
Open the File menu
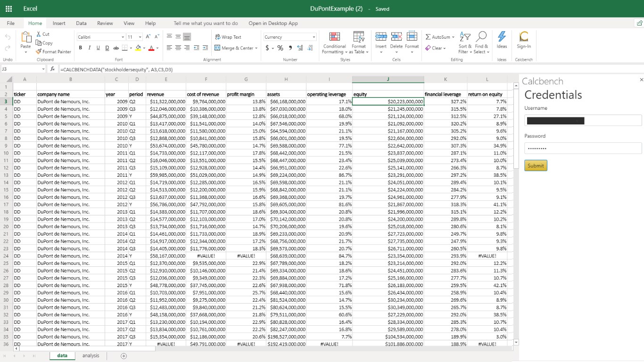click(x=11, y=23)
